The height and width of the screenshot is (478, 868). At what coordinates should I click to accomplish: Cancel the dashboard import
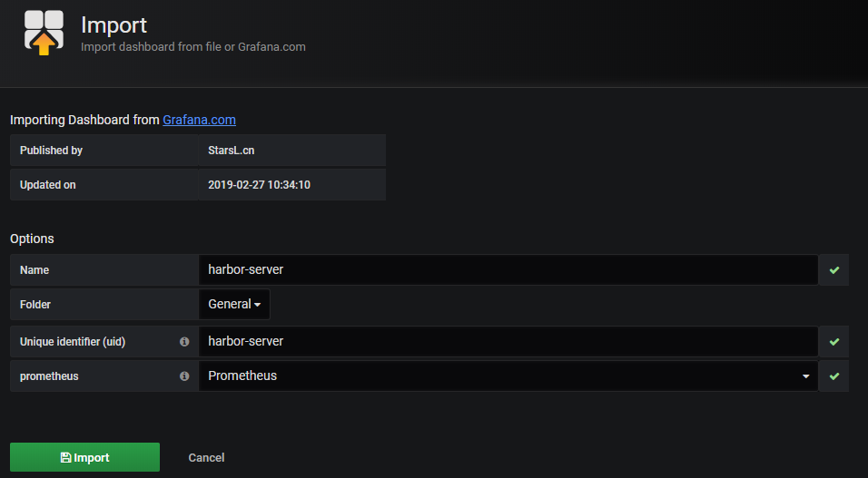pos(206,457)
